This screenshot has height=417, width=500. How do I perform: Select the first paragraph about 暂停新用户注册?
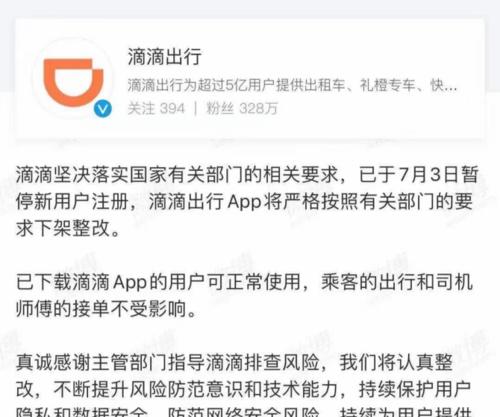247,201
